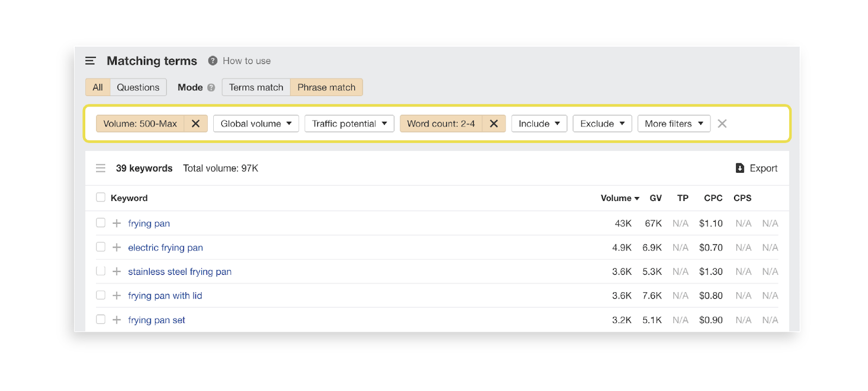Click the help icon beside How to use
Image resolution: width=868 pixels, height=391 pixels.
(213, 61)
